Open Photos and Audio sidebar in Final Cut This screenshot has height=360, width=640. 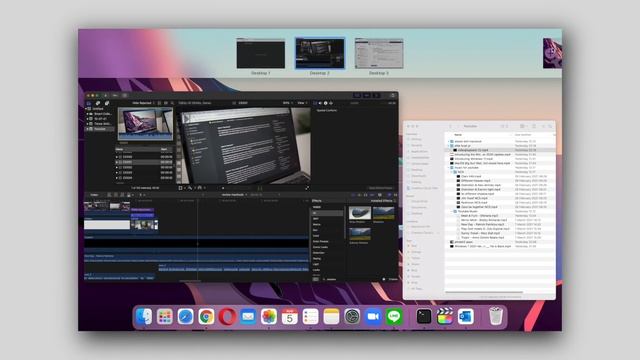pos(98,103)
